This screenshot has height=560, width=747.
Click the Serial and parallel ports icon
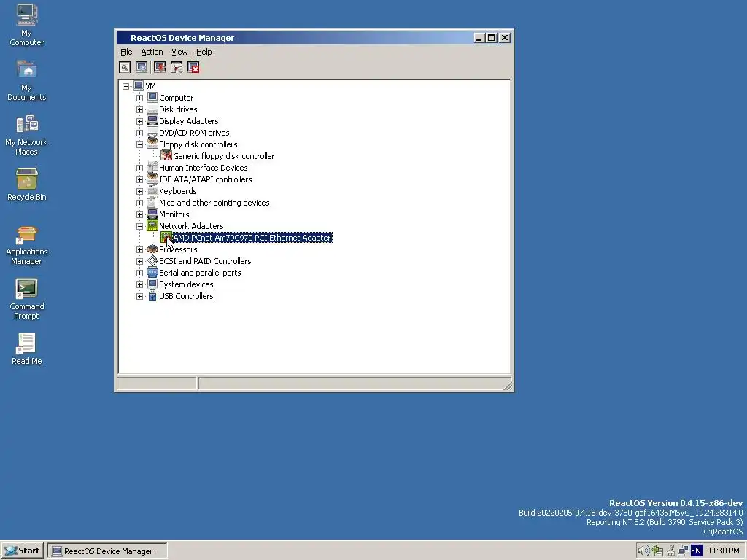click(x=152, y=273)
